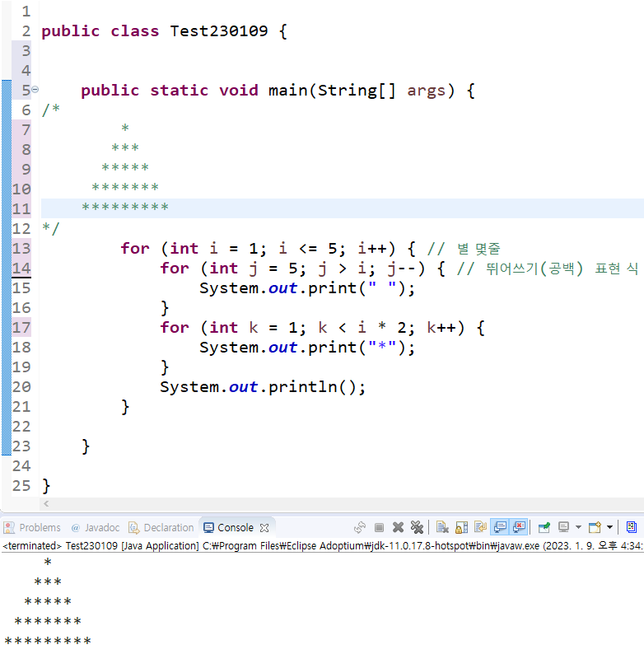
Task: Click the nine-star last console output line
Action: pos(48,641)
